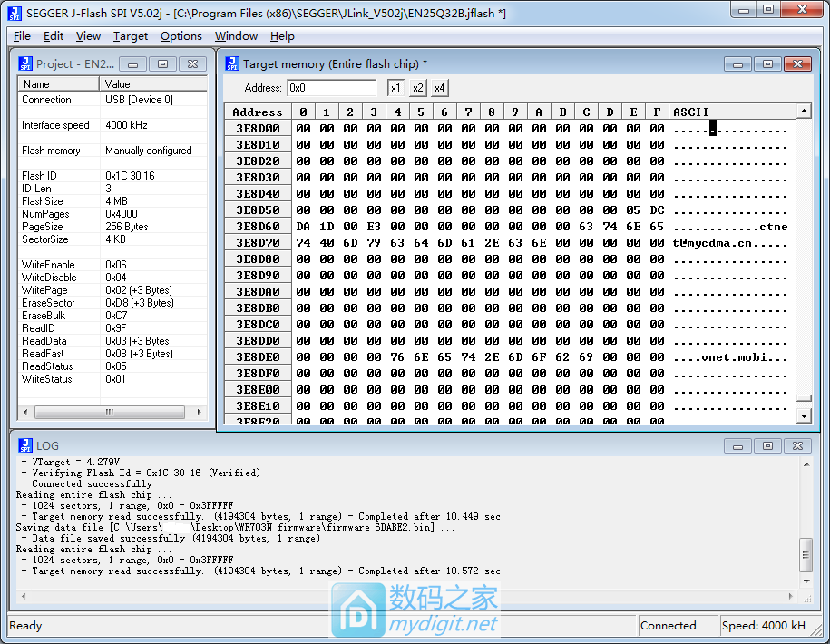
Task: Open the File menu
Action: tap(22, 36)
